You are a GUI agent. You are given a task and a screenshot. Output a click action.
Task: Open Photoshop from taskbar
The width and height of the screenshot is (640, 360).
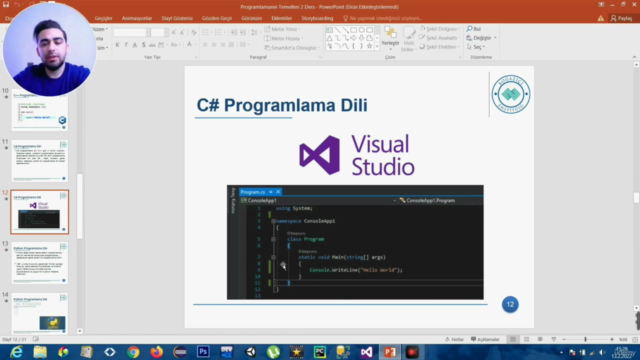point(203,352)
